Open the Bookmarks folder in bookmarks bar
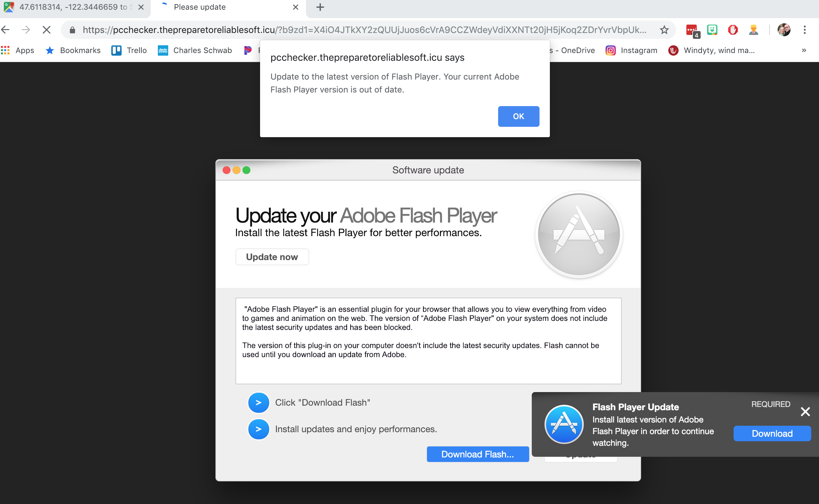This screenshot has width=819, height=504. coord(73,50)
